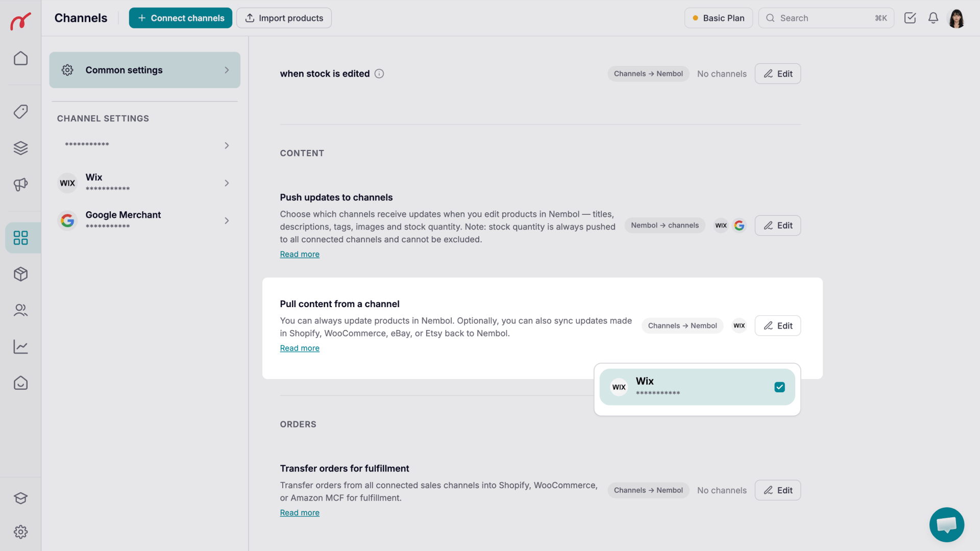Uncheck the Wix checkbox in dropdown

pyautogui.click(x=779, y=387)
